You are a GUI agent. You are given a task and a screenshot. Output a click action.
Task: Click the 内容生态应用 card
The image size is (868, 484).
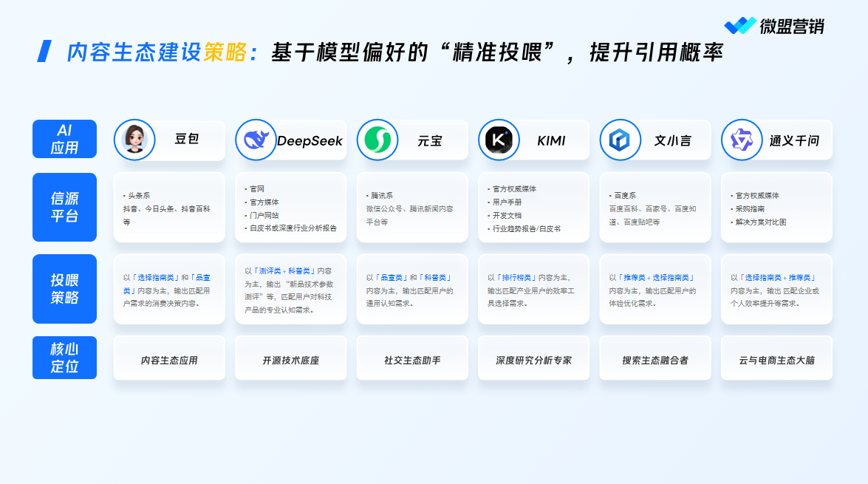(x=169, y=358)
